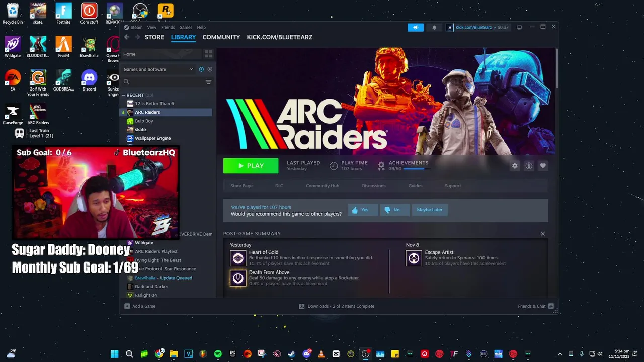This screenshot has height=362, width=644.
Task: Open Steam icon in the taskbar
Action: pos(292,354)
